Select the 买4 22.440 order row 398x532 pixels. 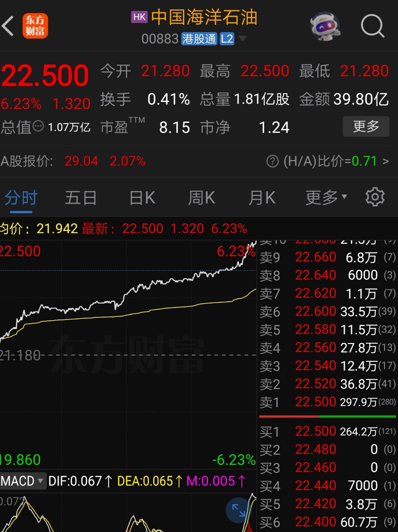pyautogui.click(x=328, y=486)
